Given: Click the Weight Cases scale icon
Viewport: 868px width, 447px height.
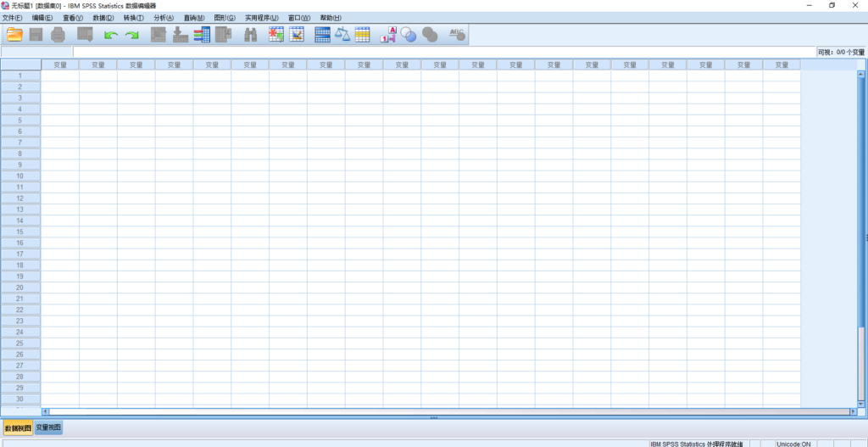Looking at the screenshot, I should 342,35.
